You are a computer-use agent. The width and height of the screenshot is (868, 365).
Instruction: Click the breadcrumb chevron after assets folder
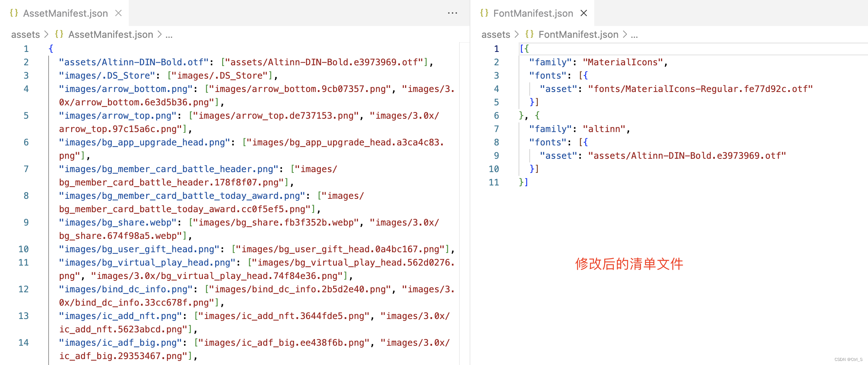pos(47,34)
